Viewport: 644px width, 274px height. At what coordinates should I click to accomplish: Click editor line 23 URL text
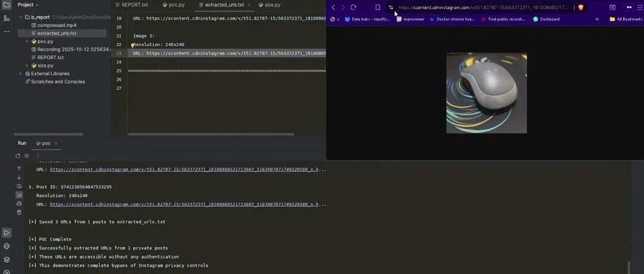coord(229,53)
